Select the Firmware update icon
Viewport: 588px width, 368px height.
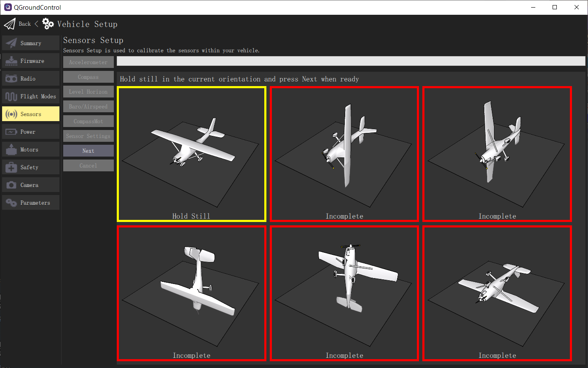(11, 60)
